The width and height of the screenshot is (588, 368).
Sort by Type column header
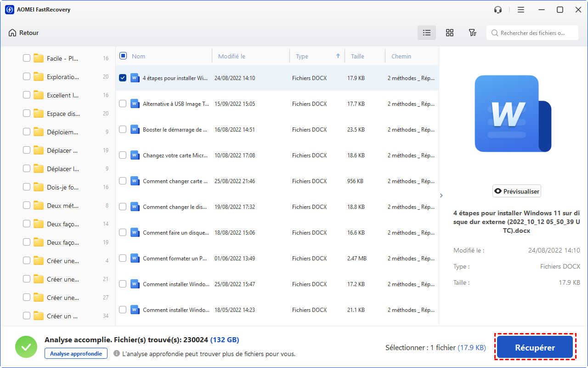point(302,56)
